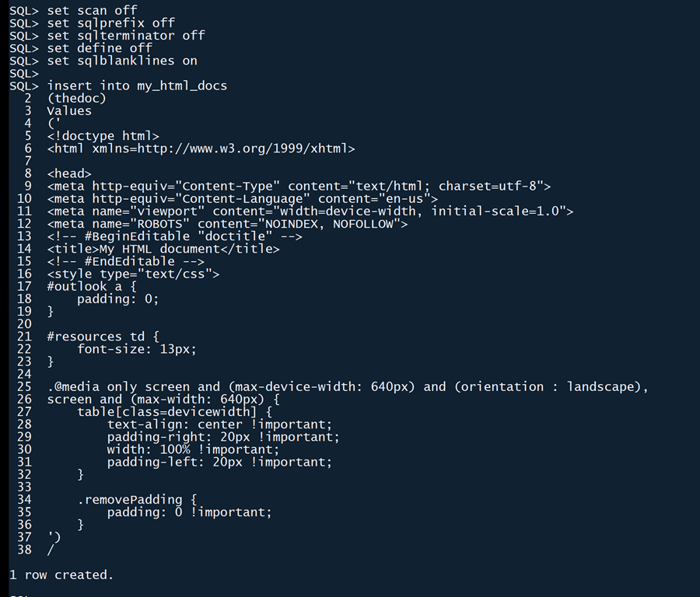Click the 'Values' keyword on line 3
This screenshot has width=700, height=597.
pyautogui.click(x=69, y=110)
